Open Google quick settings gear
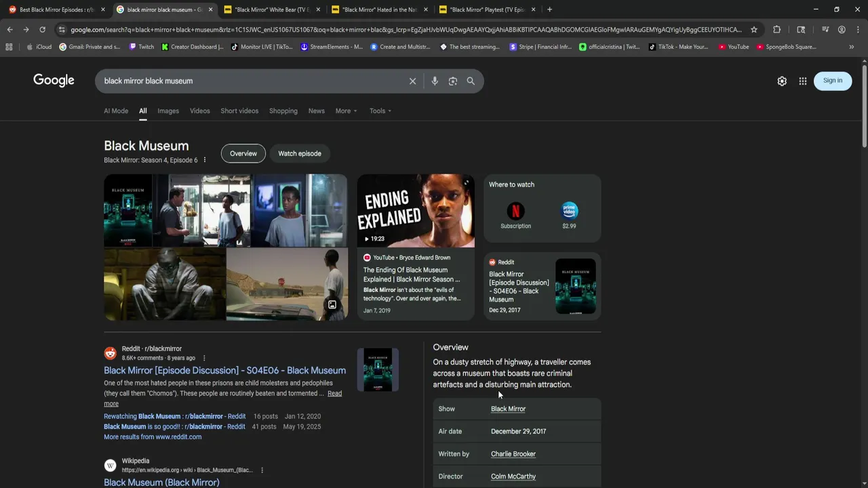 pos(782,81)
